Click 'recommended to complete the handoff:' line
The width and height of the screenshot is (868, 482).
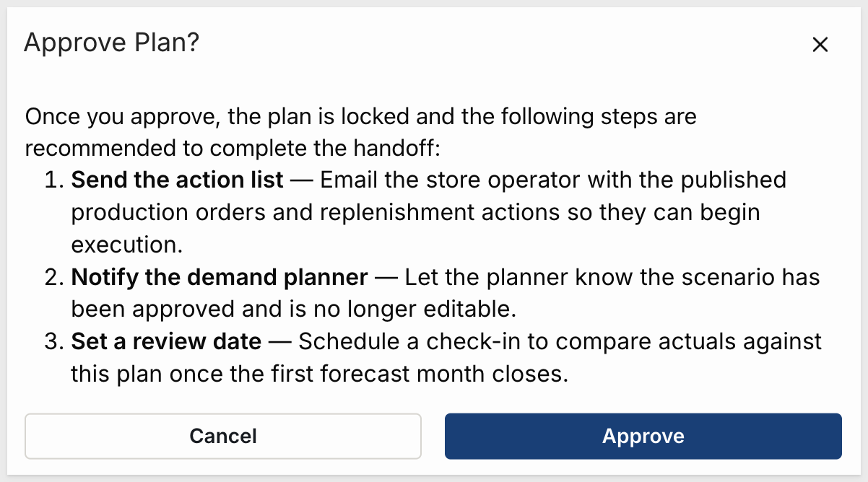pyautogui.click(x=233, y=147)
